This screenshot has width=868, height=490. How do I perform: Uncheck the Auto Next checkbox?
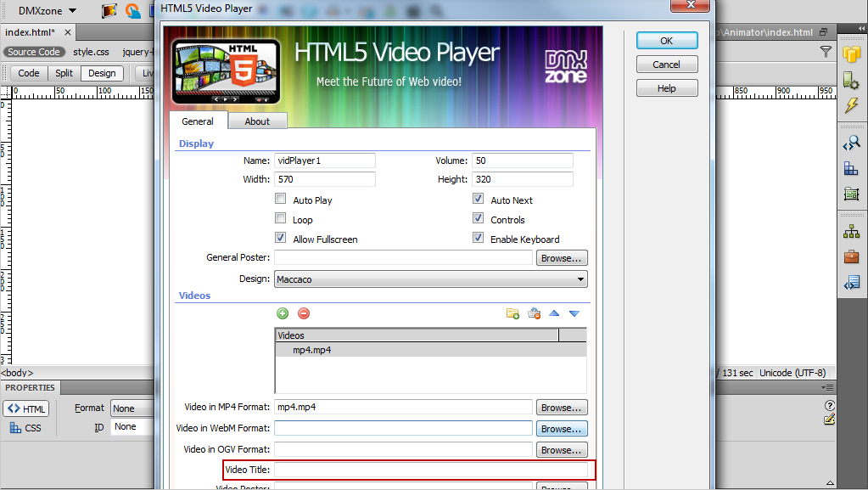pyautogui.click(x=479, y=199)
